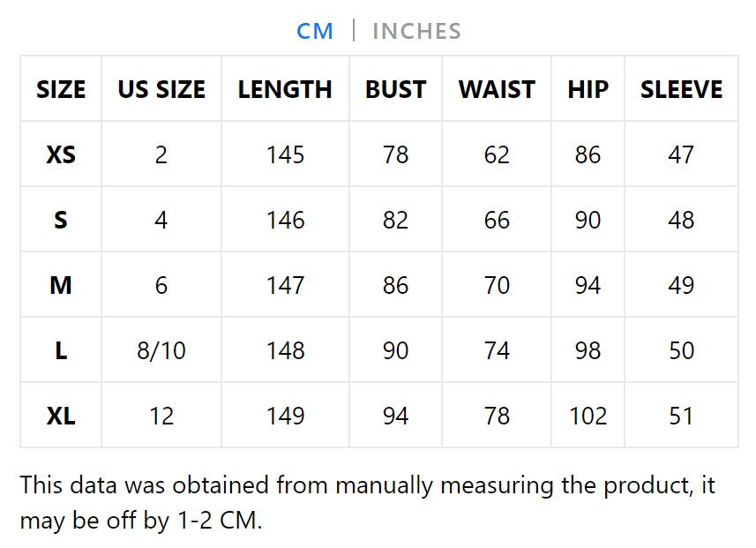
Task: Select the XL size row label
Action: (x=61, y=416)
